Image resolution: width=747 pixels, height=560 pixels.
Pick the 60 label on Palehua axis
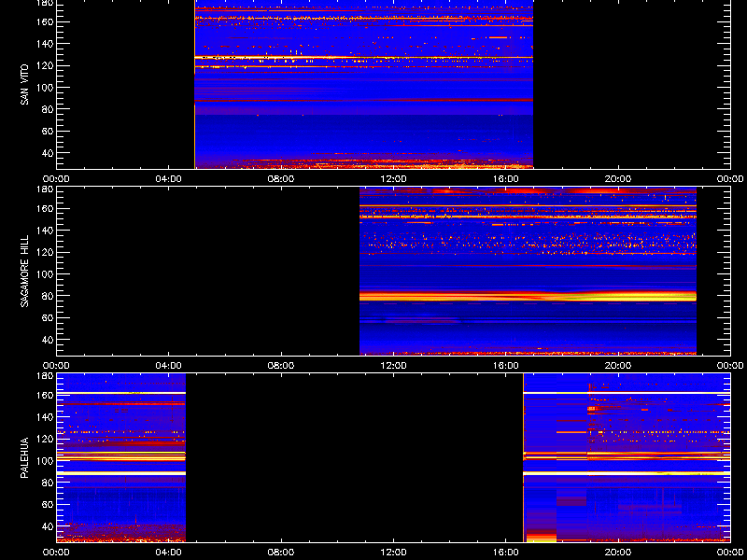(x=48, y=504)
